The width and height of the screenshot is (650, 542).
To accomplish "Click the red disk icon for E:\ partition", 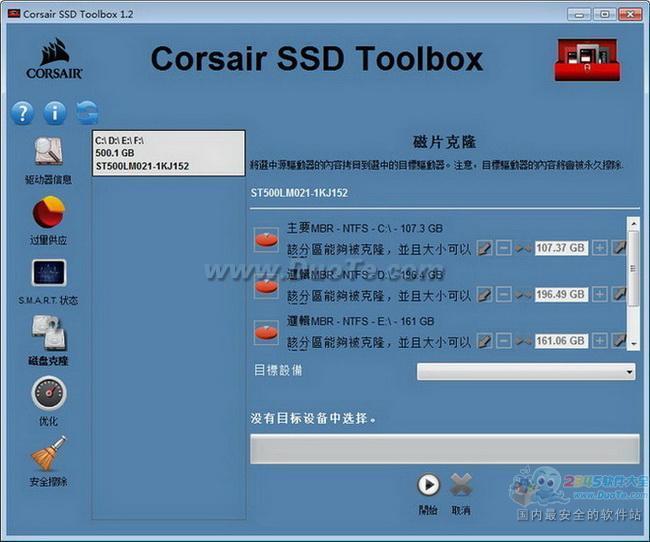I will 266,333.
